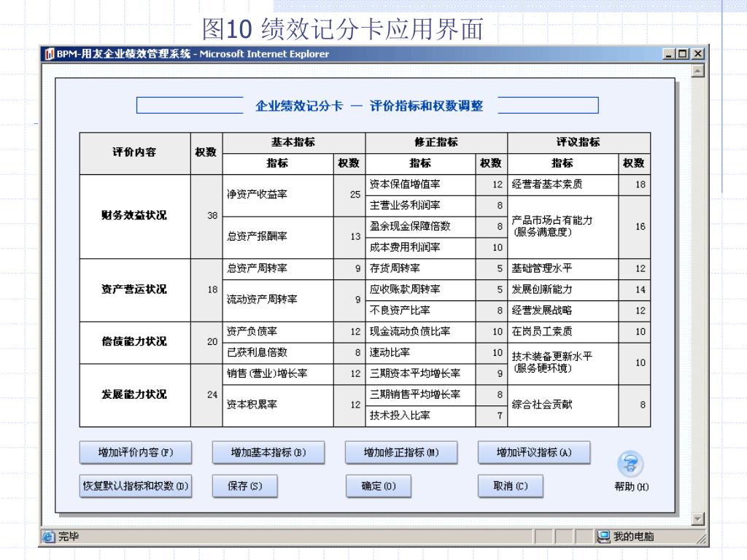Select the 发展能力状况 category cell
747x560 pixels.
coord(135,394)
